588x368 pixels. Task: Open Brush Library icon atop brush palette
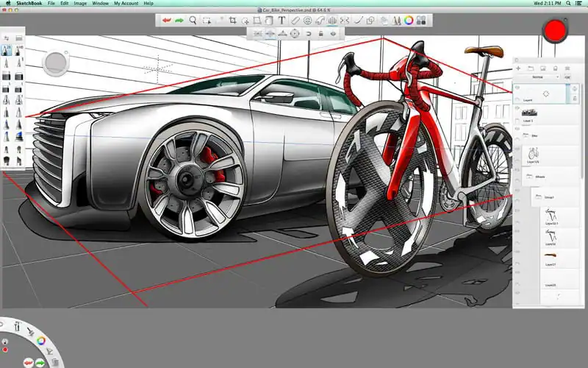(19, 38)
